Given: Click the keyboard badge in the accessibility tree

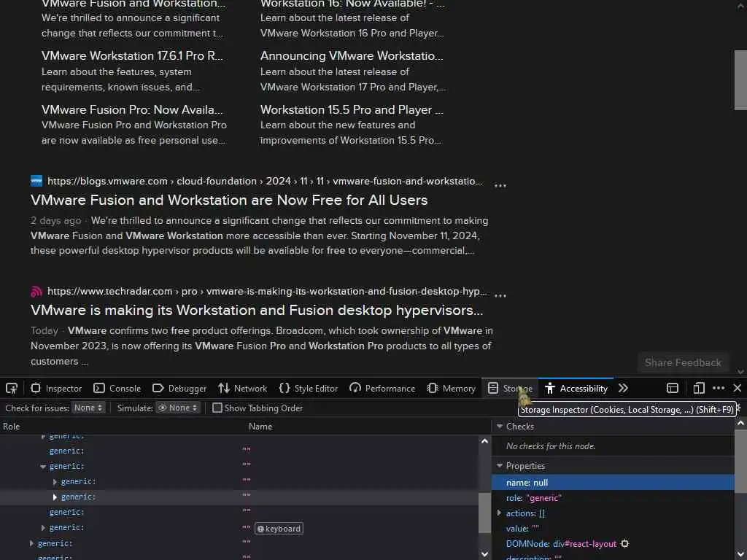Looking at the screenshot, I should [279, 529].
